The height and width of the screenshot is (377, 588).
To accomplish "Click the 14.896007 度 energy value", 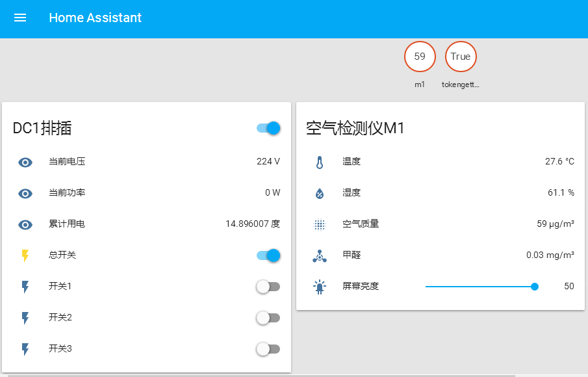I will click(253, 224).
